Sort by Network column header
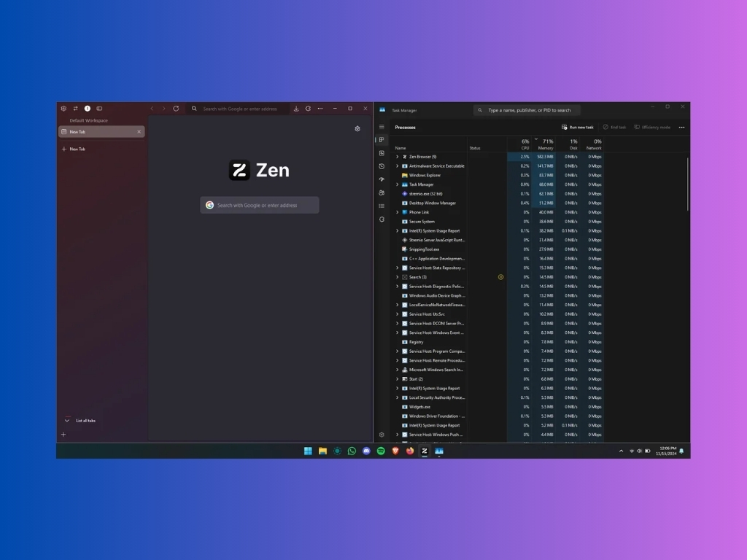This screenshot has height=560, width=747. 592,144
